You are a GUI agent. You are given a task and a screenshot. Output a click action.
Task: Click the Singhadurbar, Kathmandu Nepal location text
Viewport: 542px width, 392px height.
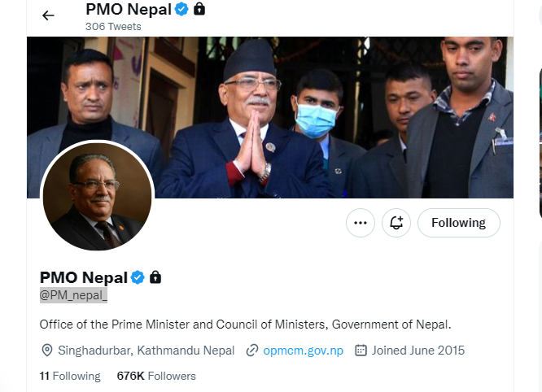tap(146, 351)
